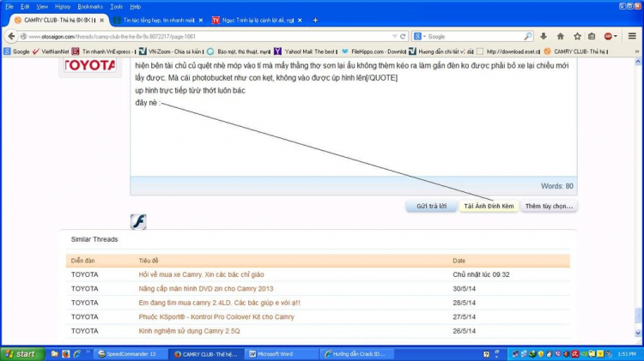Screen dimensions: 644x361
Task: Click the page scrollbar up arrow
Action: pos(638,62)
